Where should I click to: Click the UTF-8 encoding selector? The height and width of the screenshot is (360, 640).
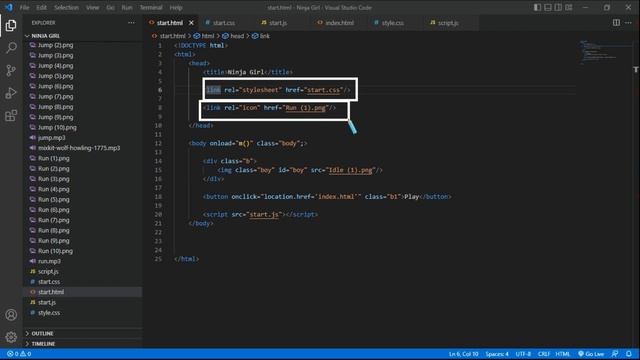(x=523, y=354)
